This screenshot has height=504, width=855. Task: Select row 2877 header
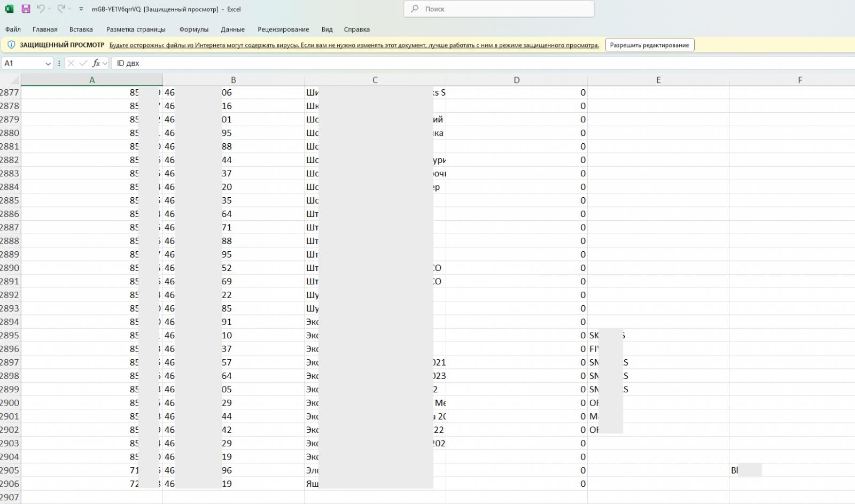point(10,92)
